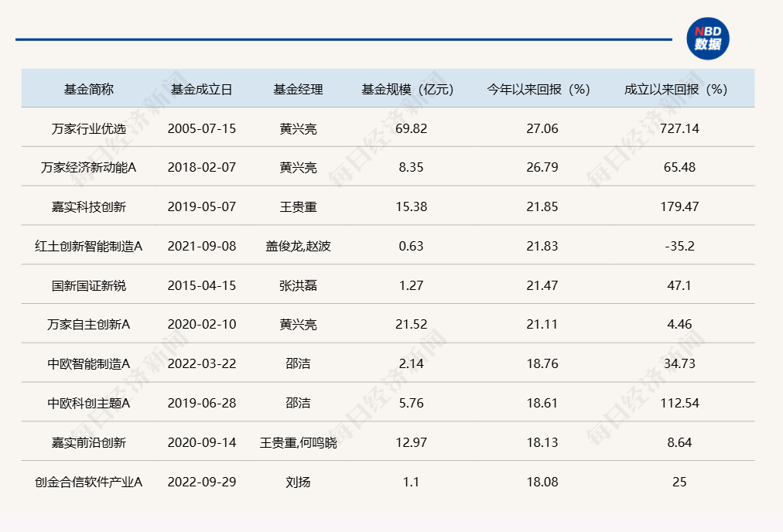Screen dimensions: 783x532
Task: Select fund size value 69.82
Action: pyautogui.click(x=412, y=129)
